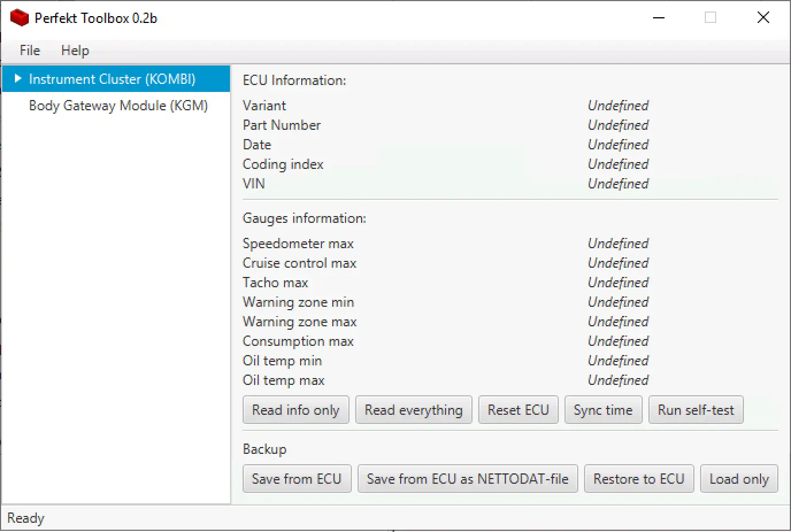
Task: Click the ECU Information heading
Action: pyautogui.click(x=294, y=80)
